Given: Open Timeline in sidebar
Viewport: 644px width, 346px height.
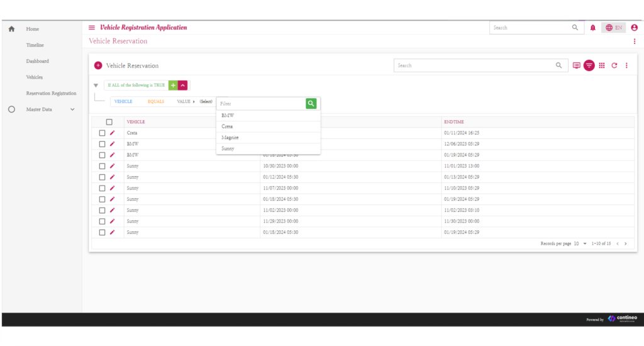Looking at the screenshot, I should click(35, 45).
